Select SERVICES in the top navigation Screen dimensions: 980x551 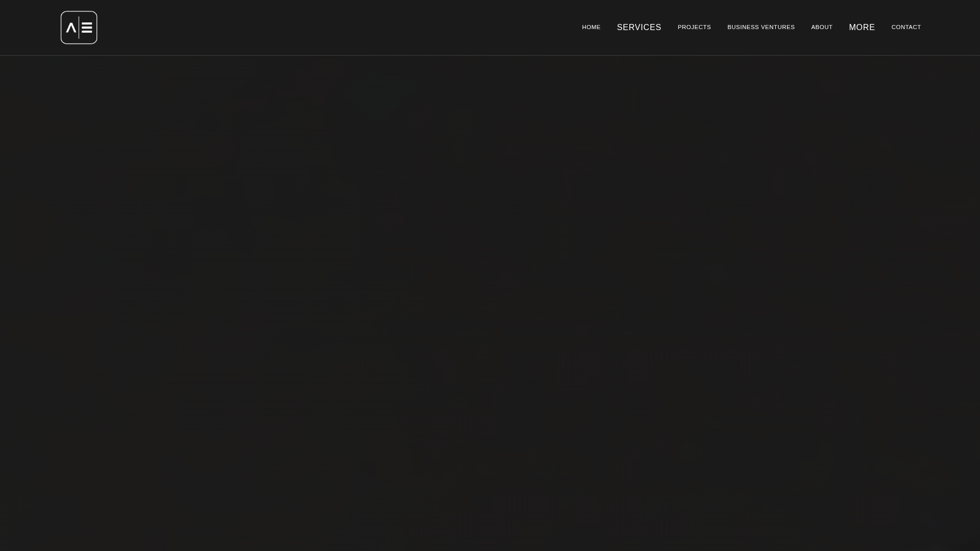pos(639,27)
